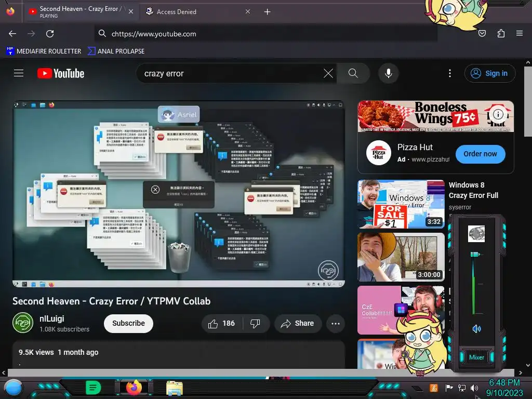
Task: Close the Second Heaven YouTube tab
Action: pyautogui.click(x=131, y=11)
